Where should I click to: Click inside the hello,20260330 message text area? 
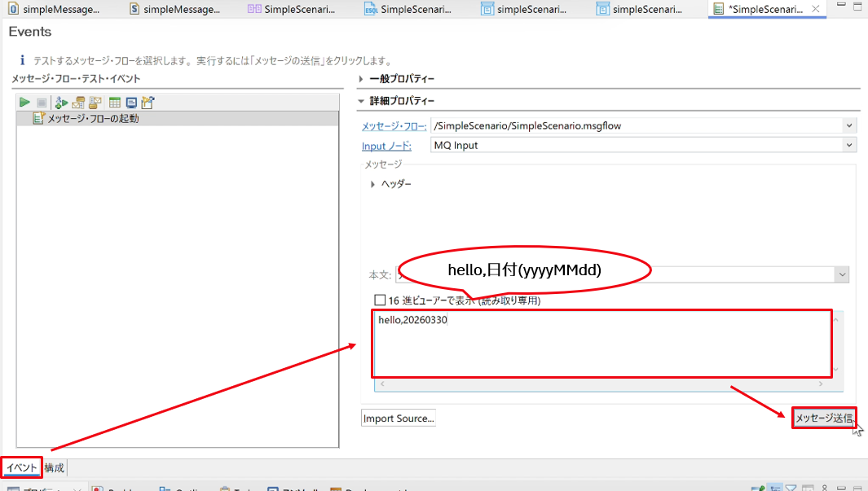[601, 344]
